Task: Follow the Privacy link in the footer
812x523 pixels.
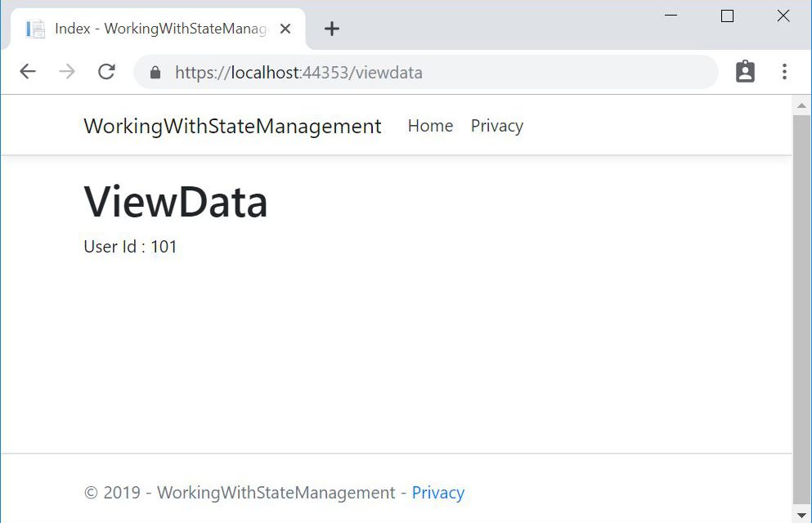Action: [437, 493]
